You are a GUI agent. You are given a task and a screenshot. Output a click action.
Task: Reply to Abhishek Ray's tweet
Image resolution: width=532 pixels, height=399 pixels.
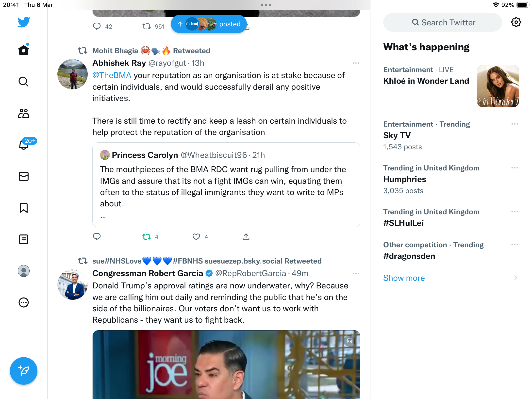(97, 236)
